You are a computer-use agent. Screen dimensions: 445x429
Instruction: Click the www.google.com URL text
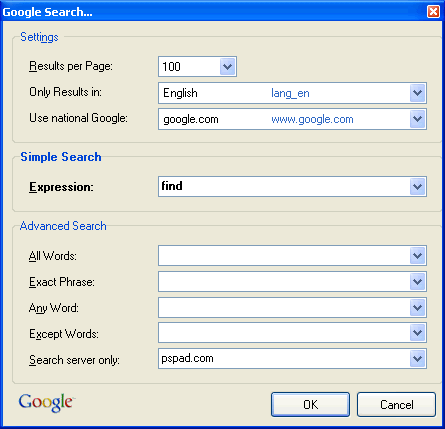[x=312, y=119]
